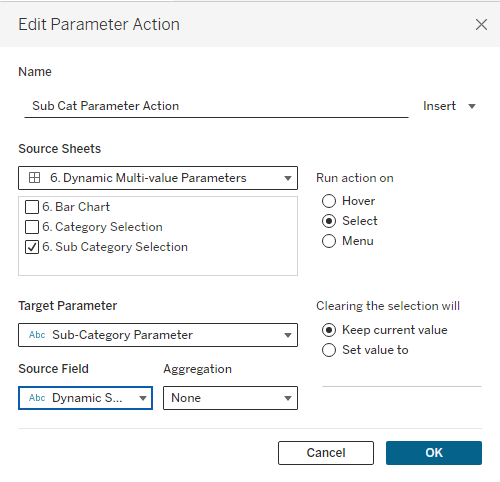
Task: Open the Source Field dropdown
Action: tap(86, 398)
